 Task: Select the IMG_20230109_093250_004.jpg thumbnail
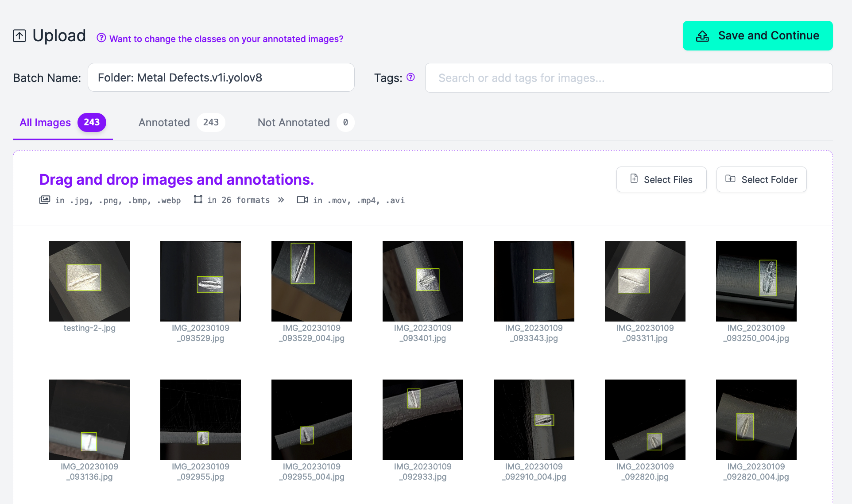click(756, 281)
